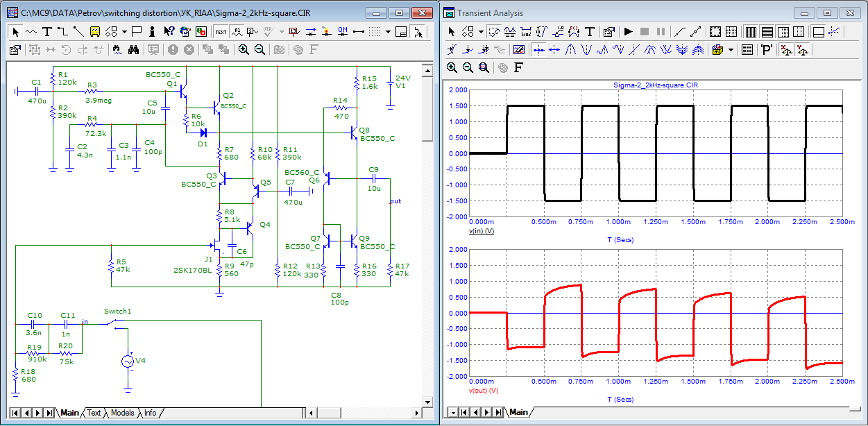This screenshot has width=868, height=426.
Task: Open the Find binoculars tool in schematic
Action: [134, 49]
